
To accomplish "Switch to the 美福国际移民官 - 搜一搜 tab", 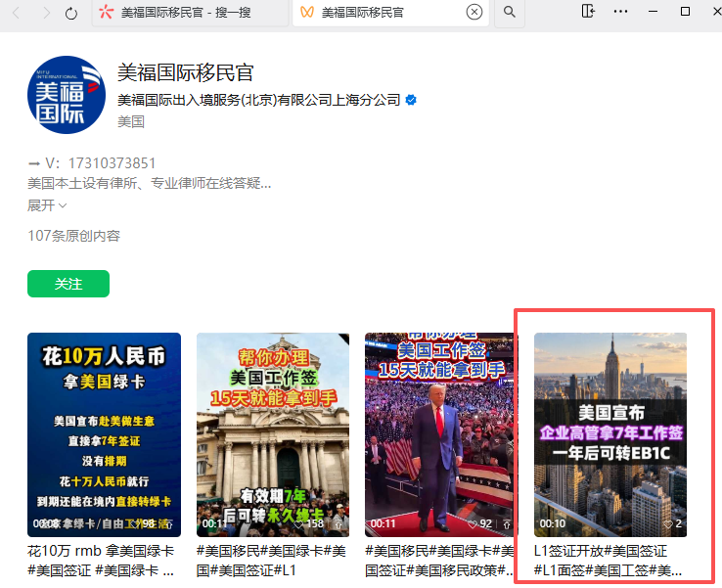I will 190,13.
